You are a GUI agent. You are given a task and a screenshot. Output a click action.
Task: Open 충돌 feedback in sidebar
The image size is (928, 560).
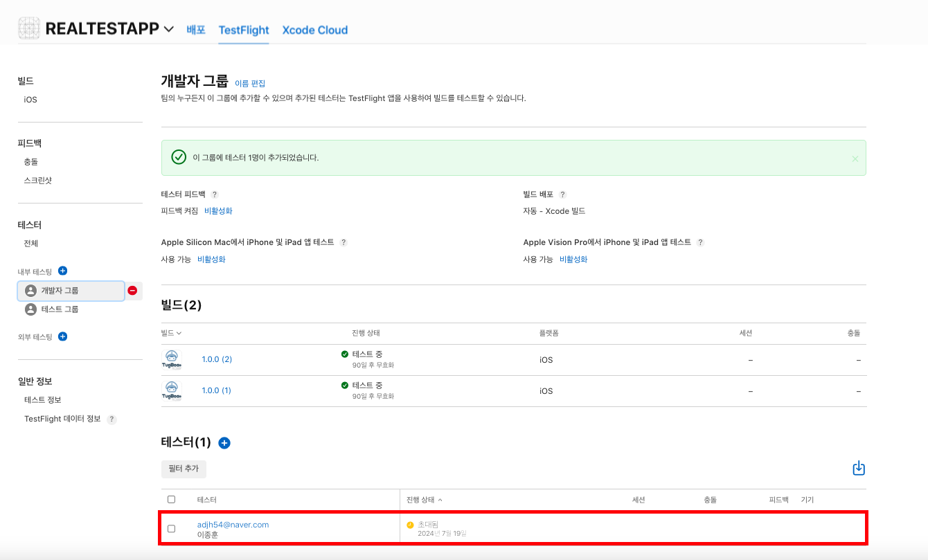click(x=31, y=161)
